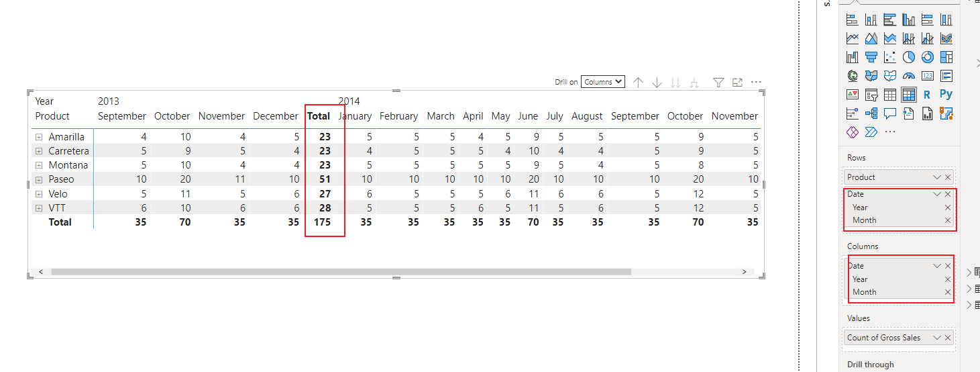Click the grand total value 175

[322, 222]
